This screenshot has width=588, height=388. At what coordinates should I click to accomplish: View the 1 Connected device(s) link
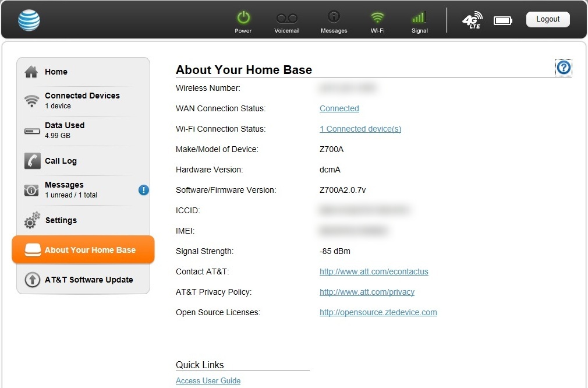click(360, 129)
